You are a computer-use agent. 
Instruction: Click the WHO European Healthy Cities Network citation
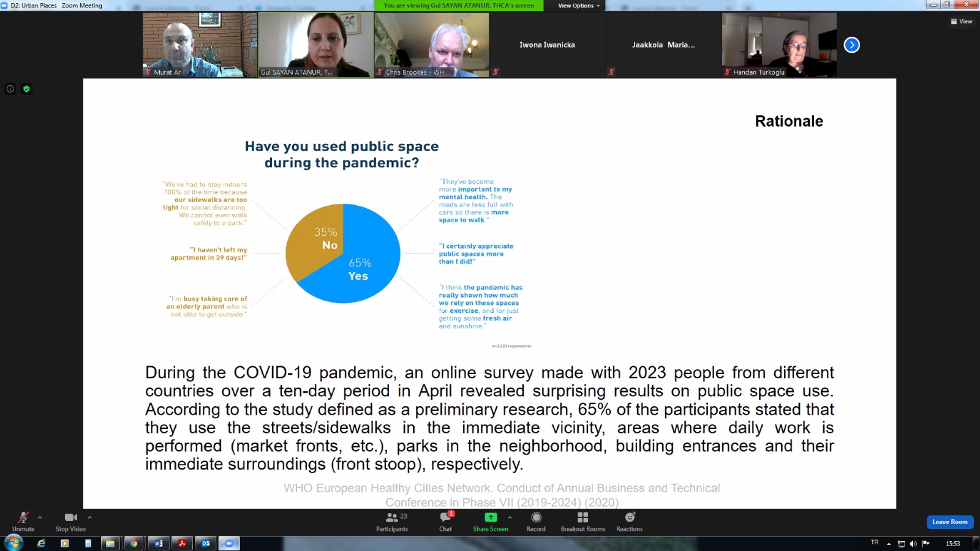click(x=502, y=495)
